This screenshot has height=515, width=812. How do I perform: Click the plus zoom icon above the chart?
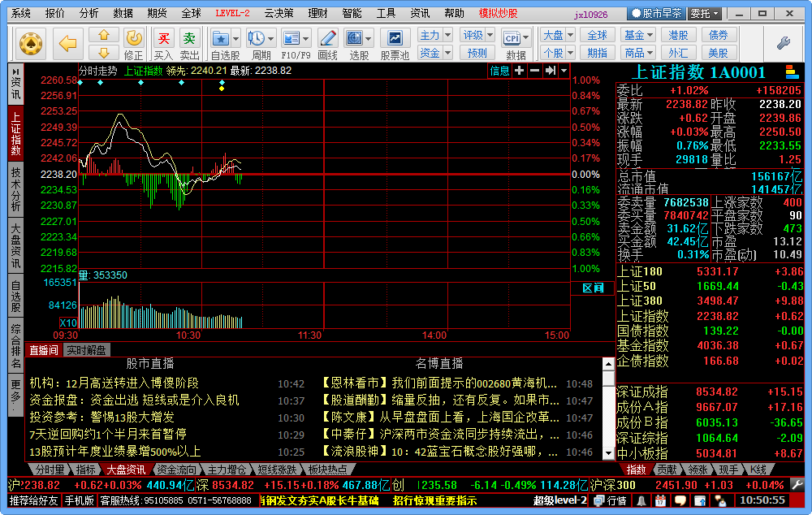520,71
